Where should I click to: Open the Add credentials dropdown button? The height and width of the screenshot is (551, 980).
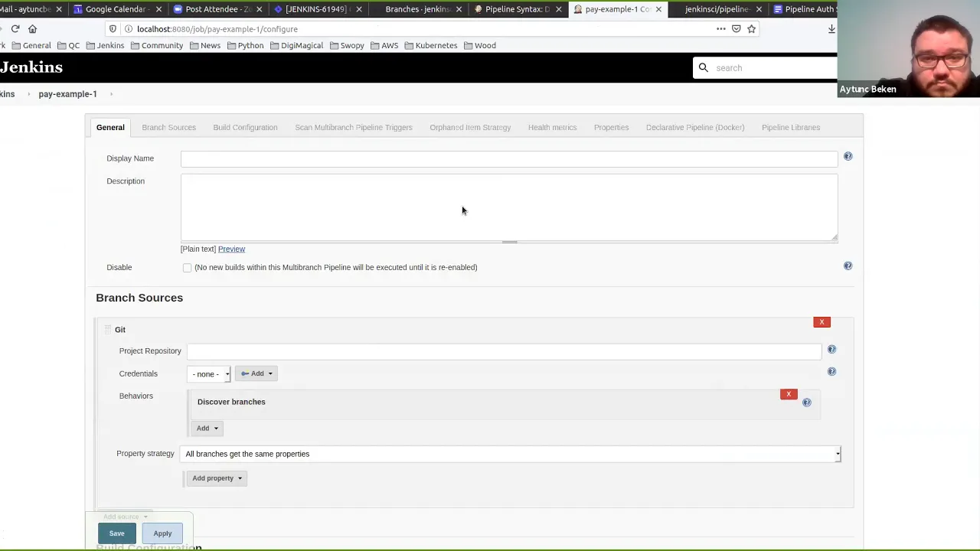click(x=256, y=373)
